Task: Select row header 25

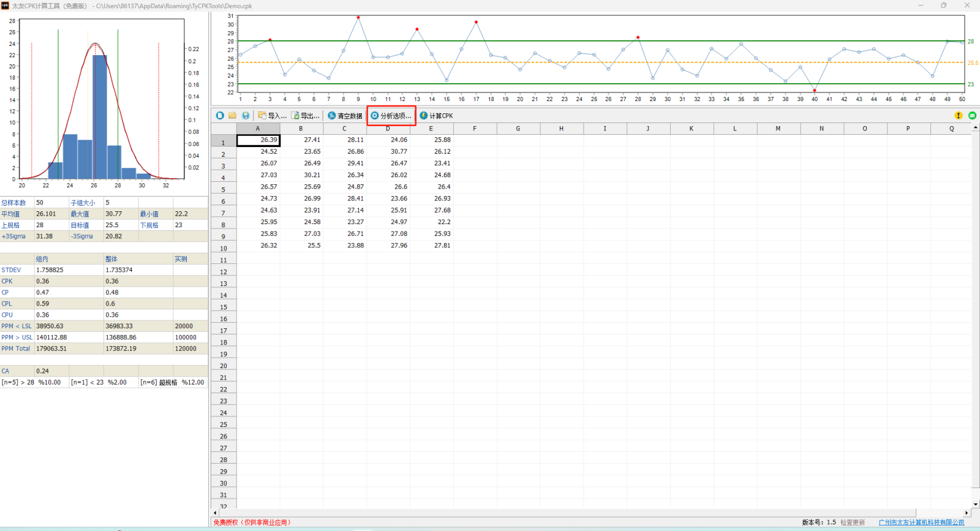Action: [x=224, y=424]
